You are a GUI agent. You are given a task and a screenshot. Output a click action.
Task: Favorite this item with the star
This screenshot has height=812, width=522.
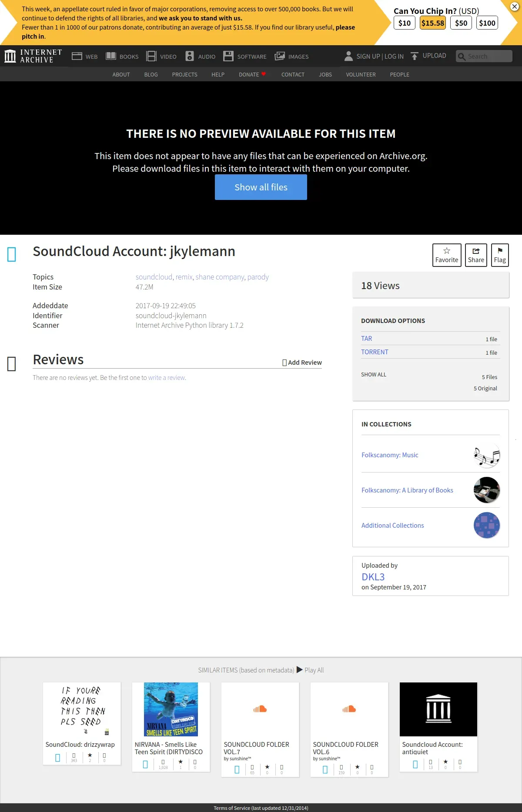coord(447,255)
